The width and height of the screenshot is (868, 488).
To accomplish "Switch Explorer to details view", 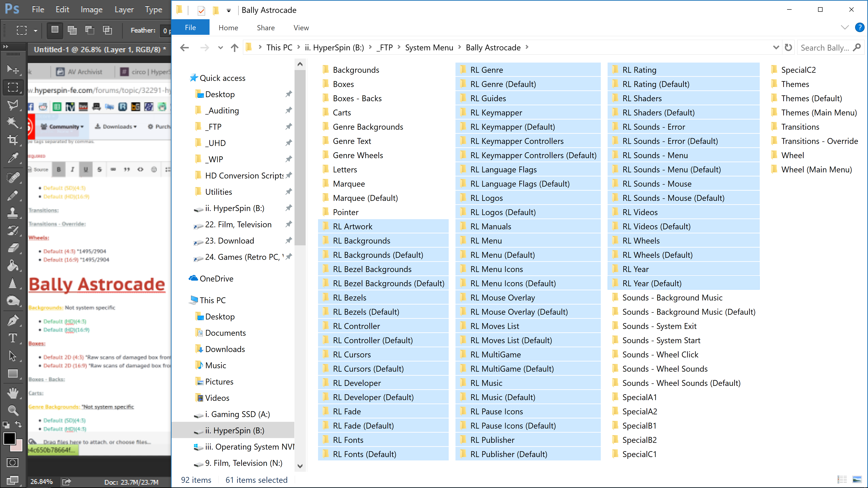I will tap(842, 479).
